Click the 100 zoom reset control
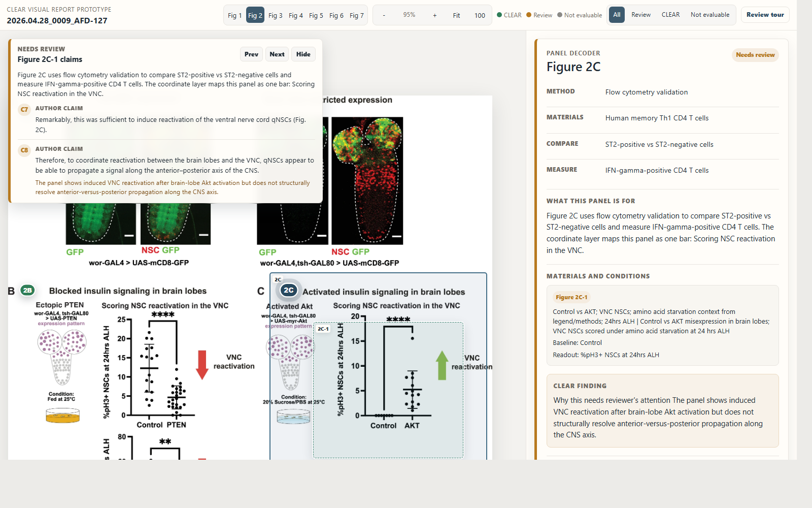 click(479, 16)
